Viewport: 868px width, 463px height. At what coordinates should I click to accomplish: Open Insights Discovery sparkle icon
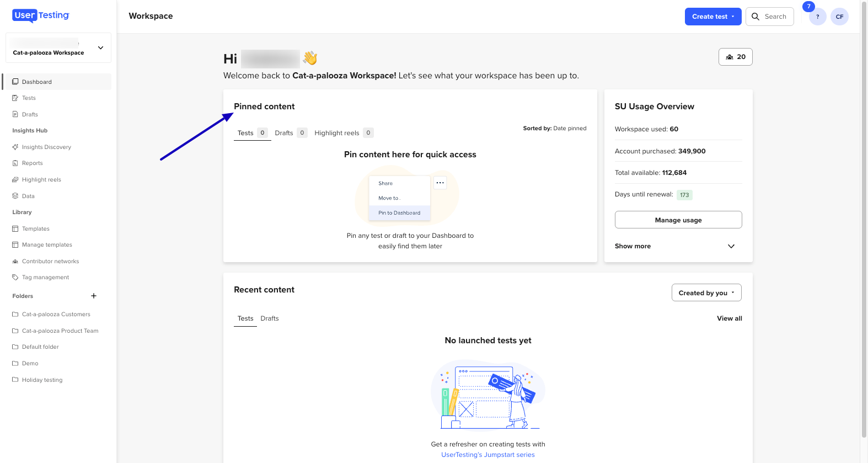pyautogui.click(x=15, y=147)
